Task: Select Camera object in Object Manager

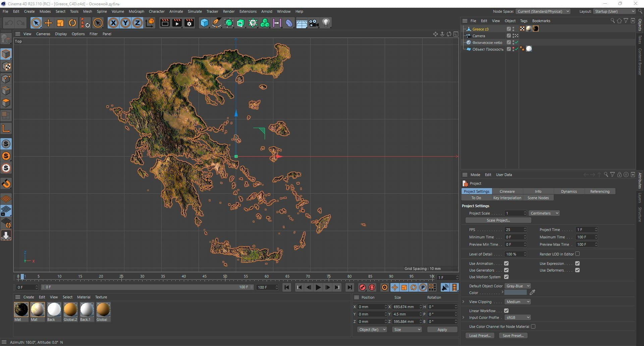Action: click(479, 36)
